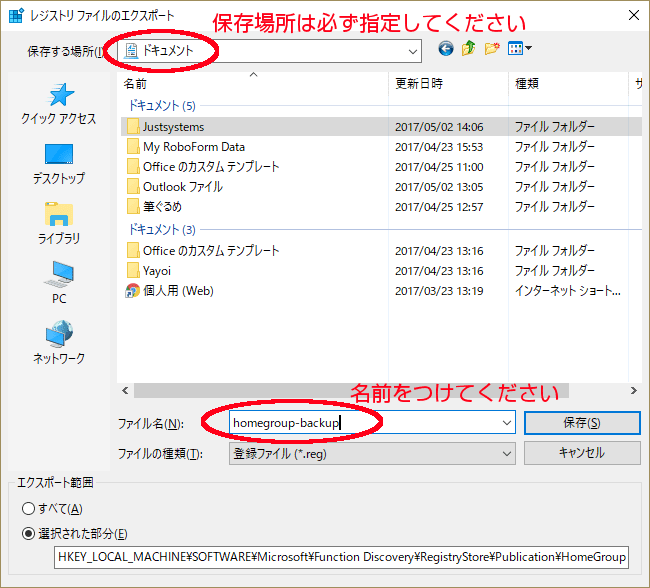Select Desktop in the places bar
Image resolution: width=650 pixels, height=588 pixels.
[59, 164]
